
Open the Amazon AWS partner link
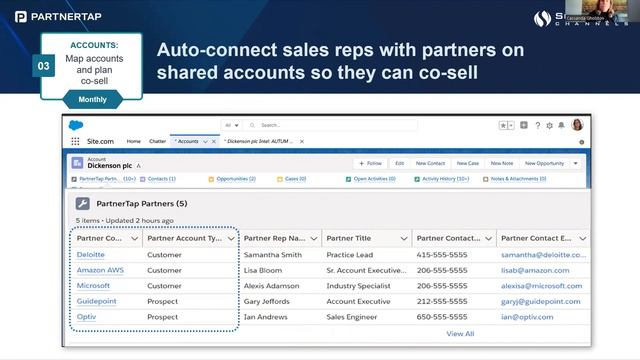point(100,270)
